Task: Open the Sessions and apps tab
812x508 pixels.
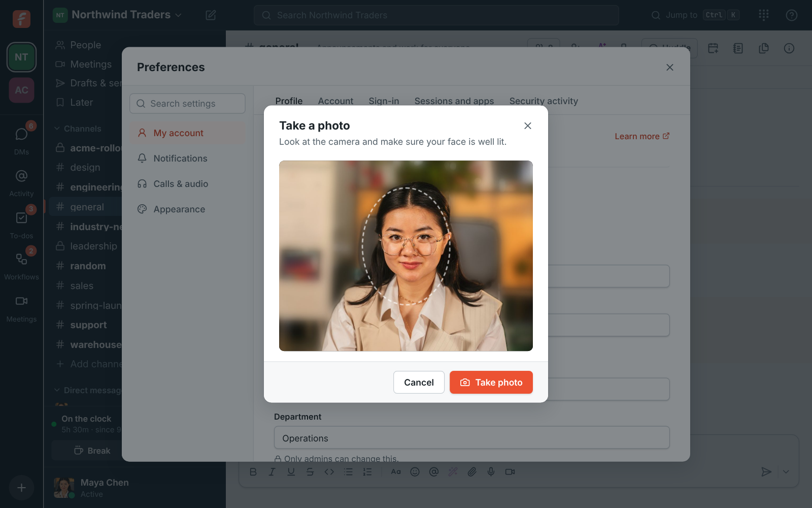Action: pyautogui.click(x=454, y=101)
